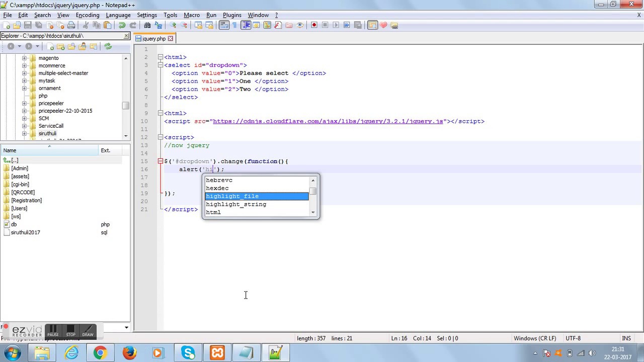This screenshot has width=644, height=362.
Task: Expand the mcommerce folder node
Action: [x=24, y=65]
